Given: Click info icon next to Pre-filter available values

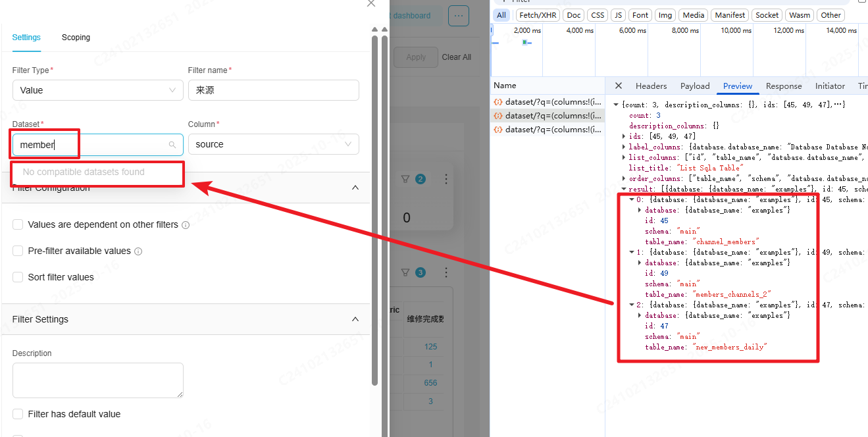Looking at the screenshot, I should pos(138,251).
